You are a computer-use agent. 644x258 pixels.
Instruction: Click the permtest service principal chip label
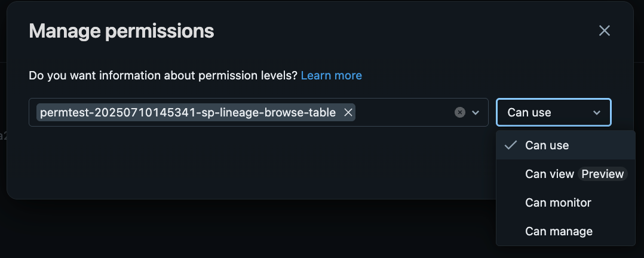tap(188, 112)
